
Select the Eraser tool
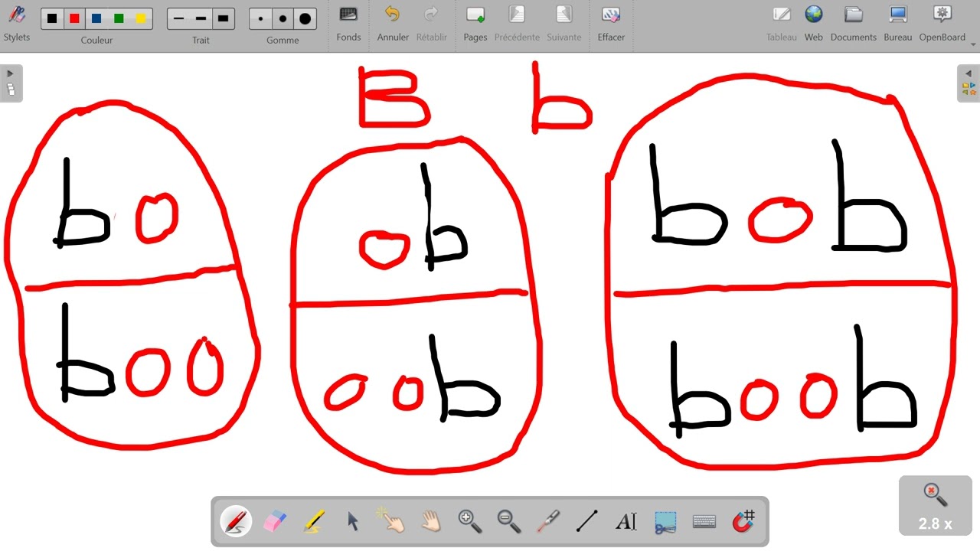click(275, 522)
